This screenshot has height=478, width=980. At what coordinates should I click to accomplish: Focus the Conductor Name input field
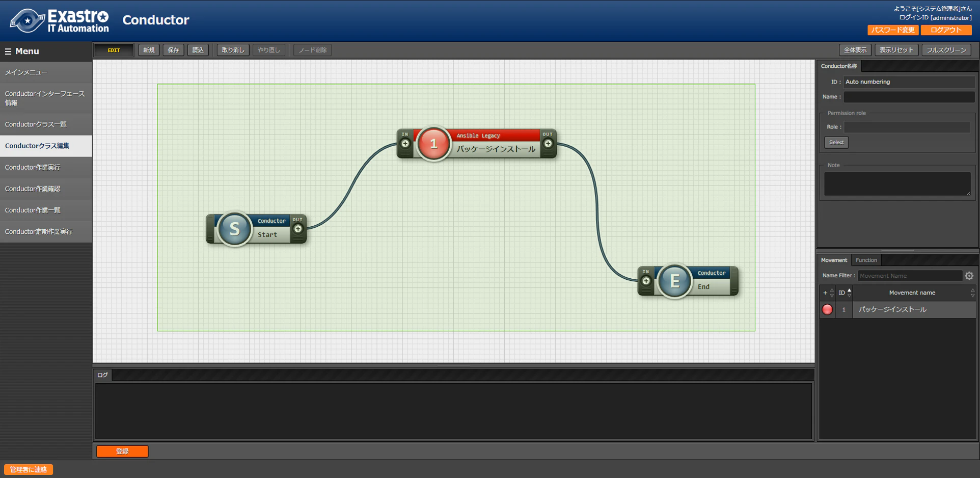(x=909, y=97)
